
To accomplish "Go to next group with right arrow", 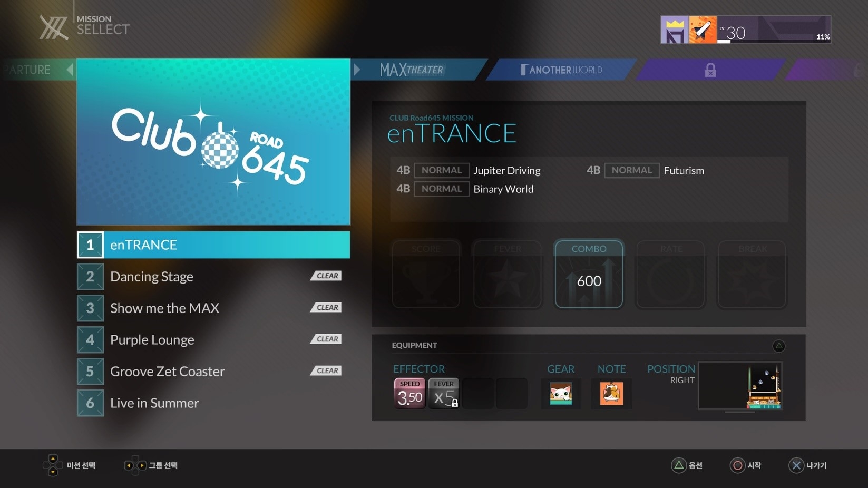I will tap(357, 70).
